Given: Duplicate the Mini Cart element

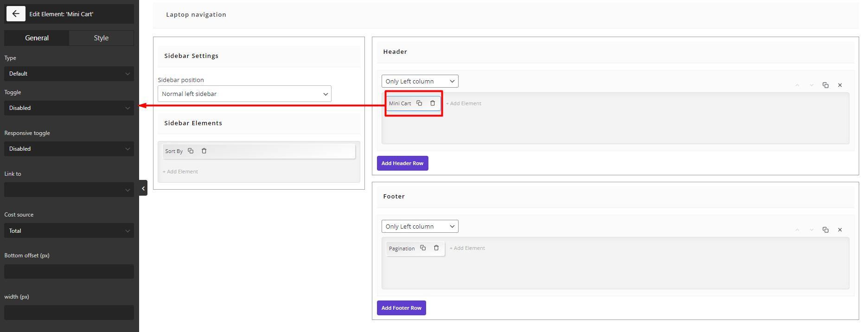Looking at the screenshot, I should (x=419, y=103).
